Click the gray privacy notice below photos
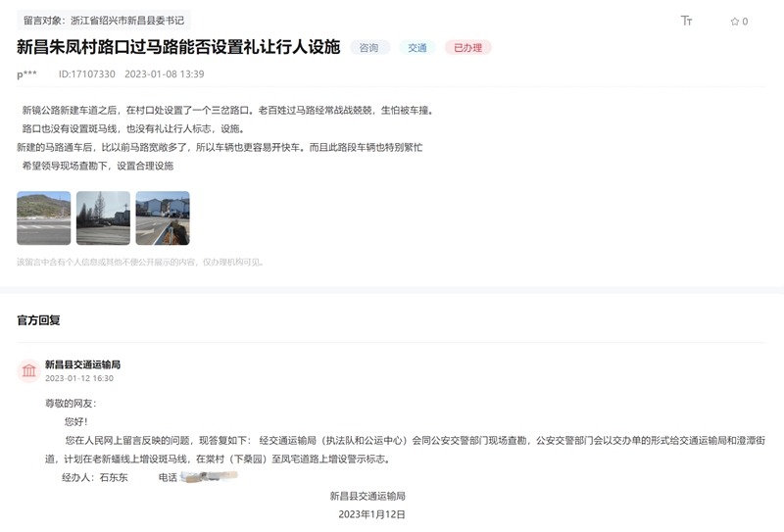The image size is (784, 532). [140, 262]
